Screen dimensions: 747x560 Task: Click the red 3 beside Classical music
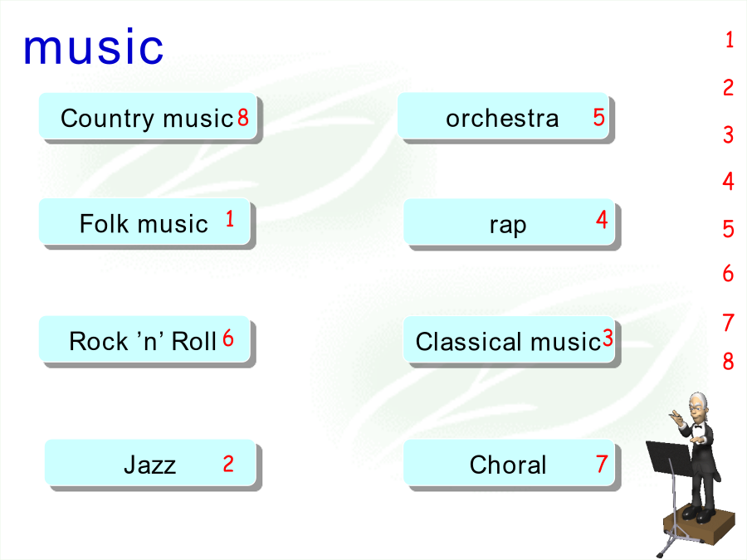tap(608, 338)
